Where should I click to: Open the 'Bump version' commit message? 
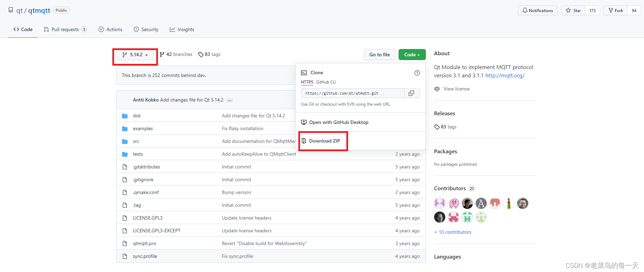(x=236, y=193)
